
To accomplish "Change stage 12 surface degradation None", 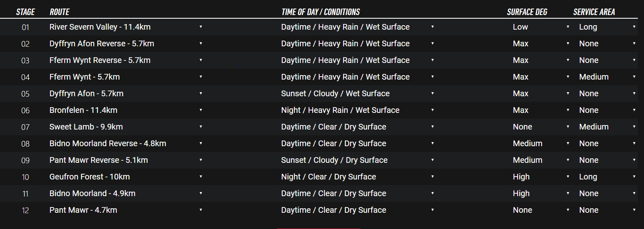I will pyautogui.click(x=541, y=210).
